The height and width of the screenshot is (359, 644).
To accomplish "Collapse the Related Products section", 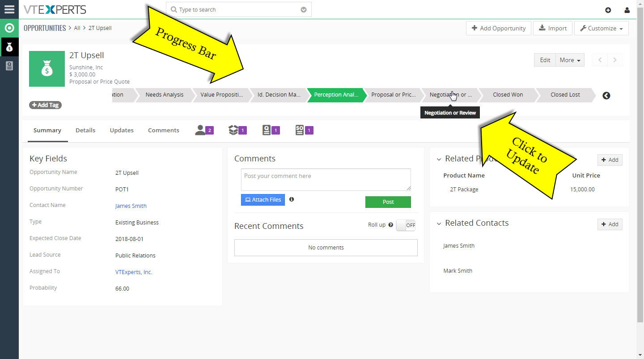I will click(439, 159).
